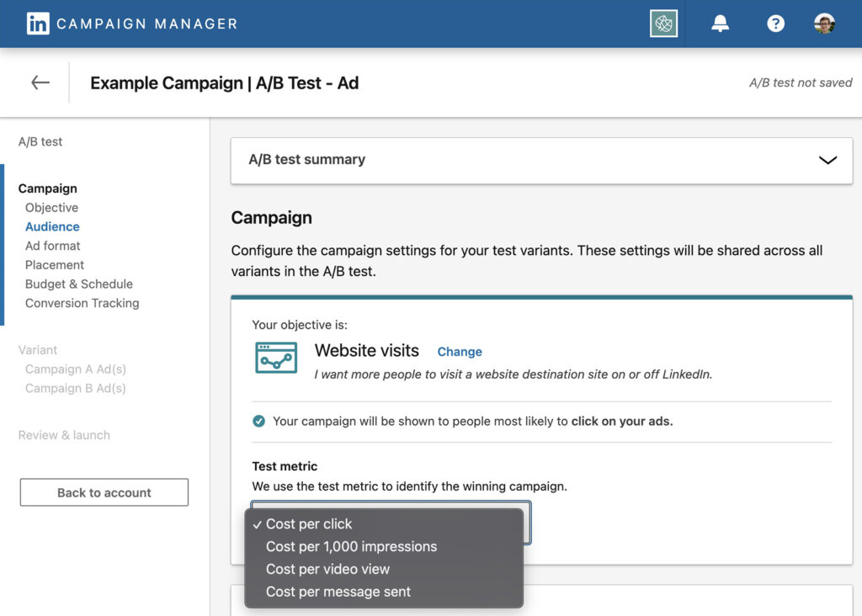The width and height of the screenshot is (862, 616).
Task: Open the notifications bell
Action: point(722,24)
